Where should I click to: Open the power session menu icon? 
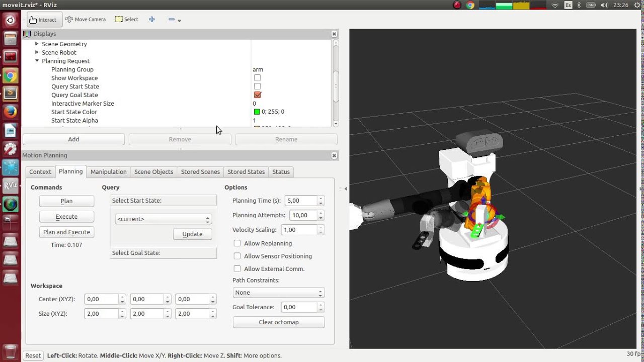(x=637, y=5)
